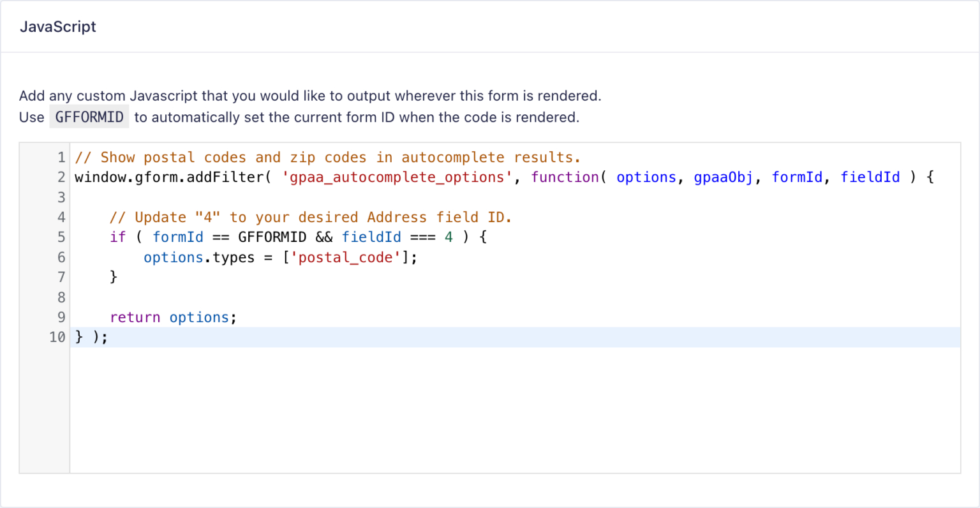
Task: Click the number 4 in the if condition
Action: tap(449, 237)
